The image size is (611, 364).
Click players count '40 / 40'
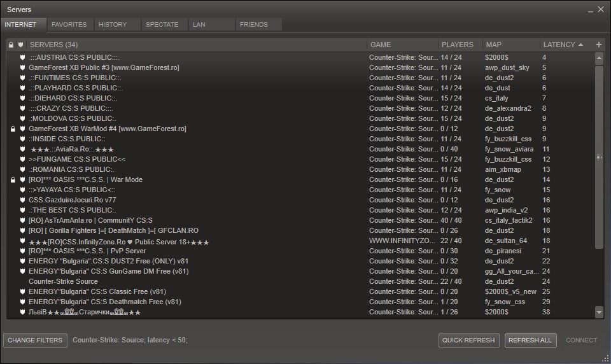[x=451, y=220]
